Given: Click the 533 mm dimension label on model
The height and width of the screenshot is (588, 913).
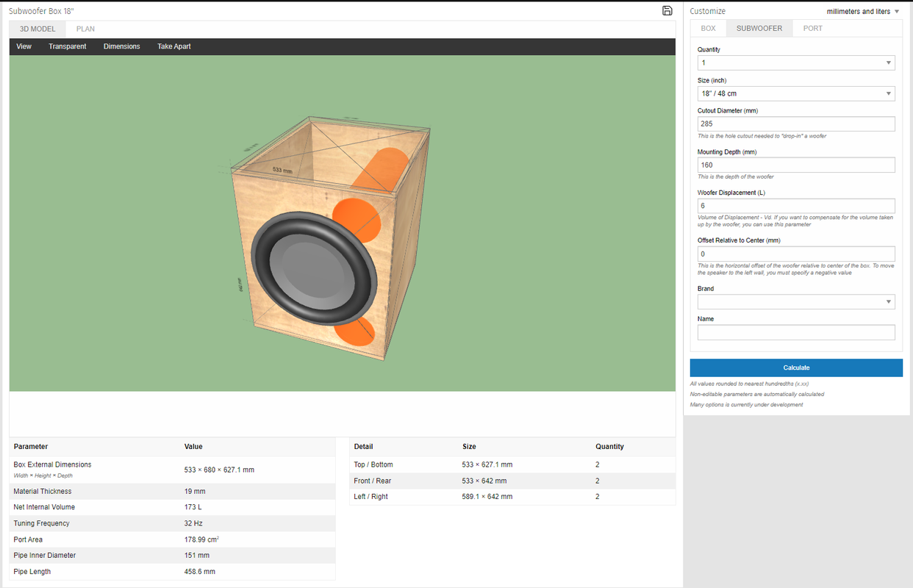Looking at the screenshot, I should pyautogui.click(x=283, y=170).
